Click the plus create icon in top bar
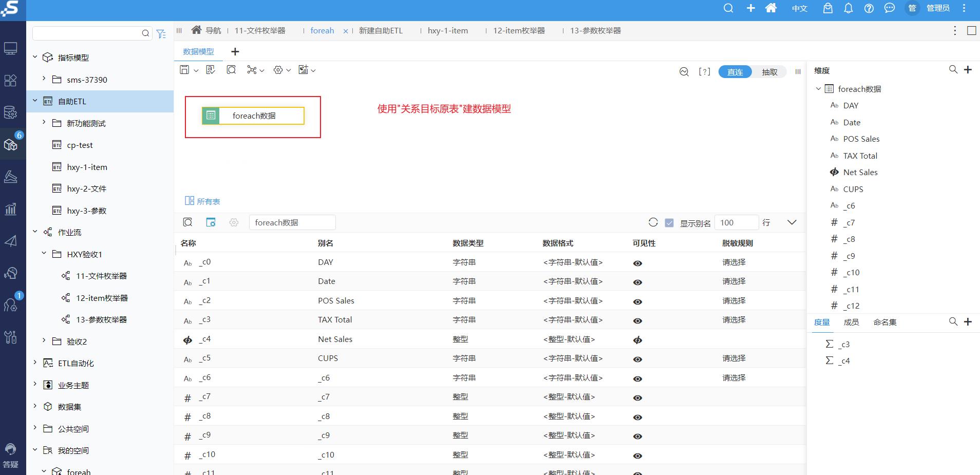The height and width of the screenshot is (475, 980). tap(751, 8)
